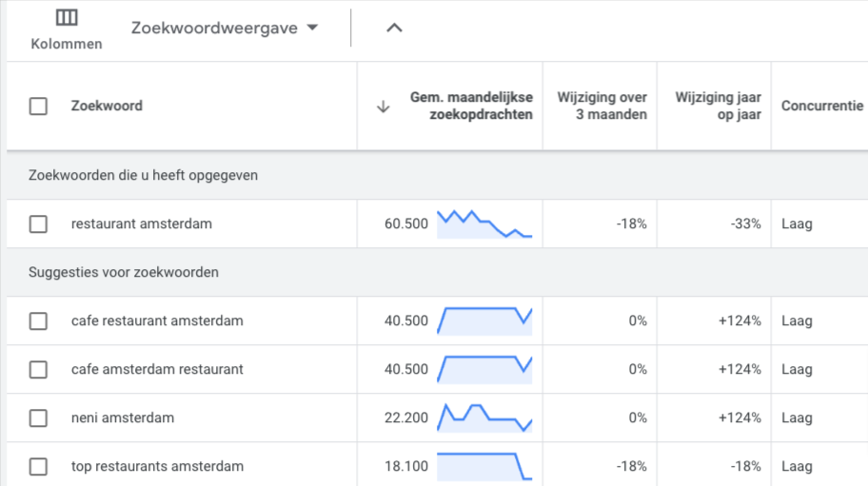Click the neni amsterdam trend chart

484,418
